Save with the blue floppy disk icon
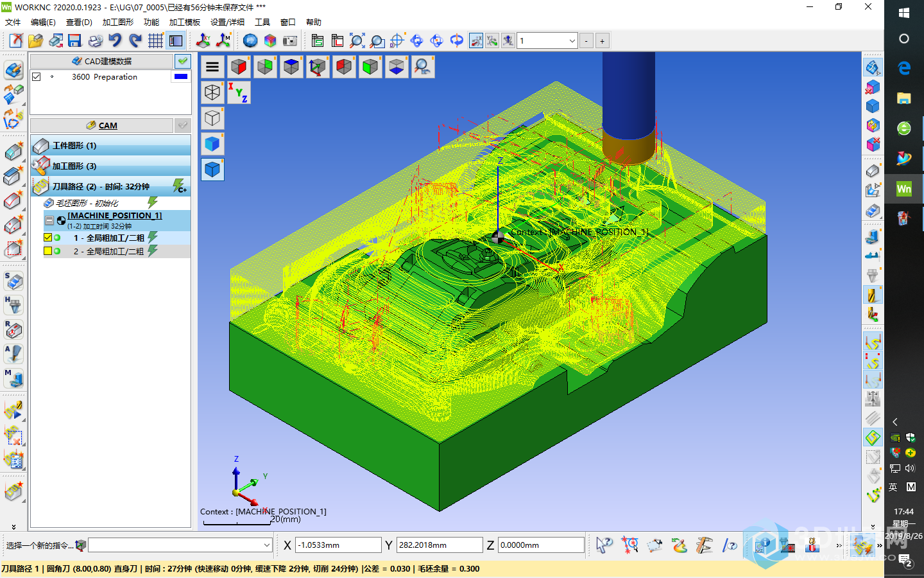 click(x=74, y=40)
